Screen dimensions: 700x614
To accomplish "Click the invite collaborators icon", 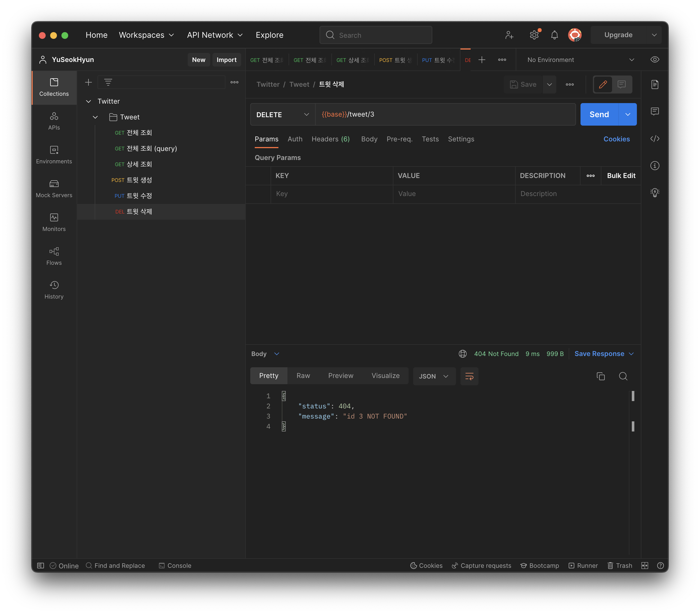I will [509, 35].
